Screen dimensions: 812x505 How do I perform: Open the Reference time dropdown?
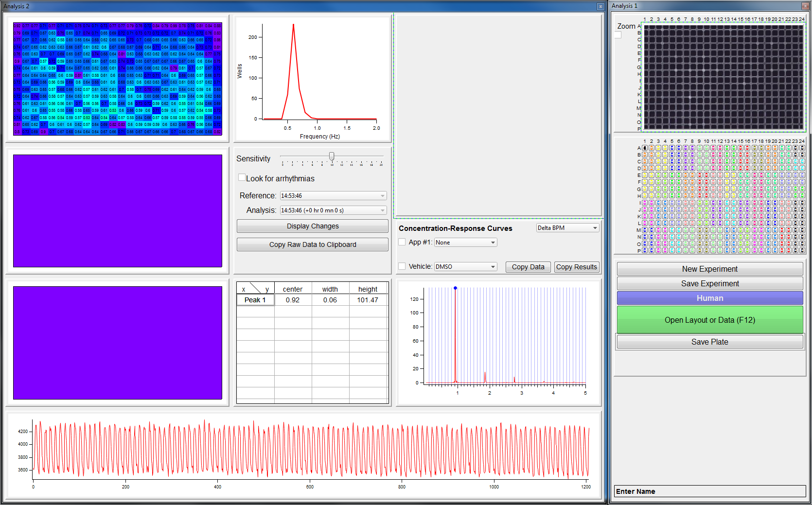[x=334, y=196]
